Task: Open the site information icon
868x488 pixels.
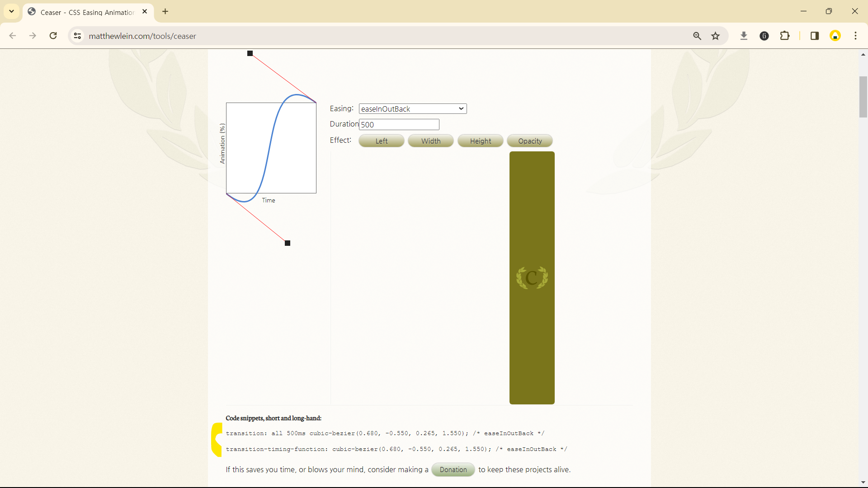Action: coord(78,36)
